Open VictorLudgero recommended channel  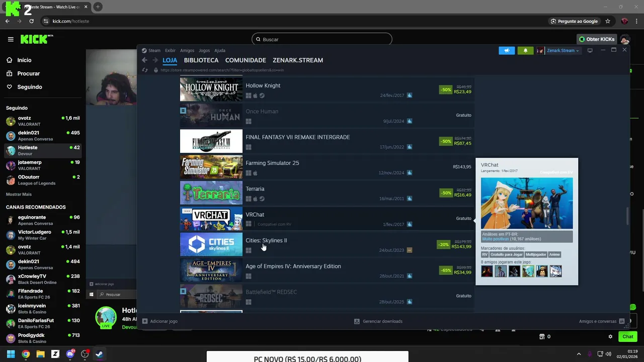pyautogui.click(x=43, y=235)
